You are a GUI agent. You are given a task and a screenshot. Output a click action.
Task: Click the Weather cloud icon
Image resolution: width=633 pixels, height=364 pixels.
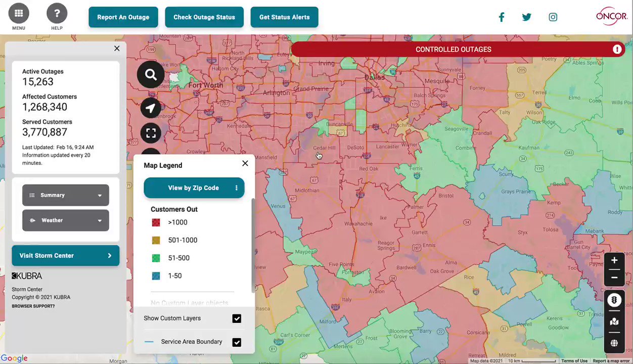tap(32, 220)
